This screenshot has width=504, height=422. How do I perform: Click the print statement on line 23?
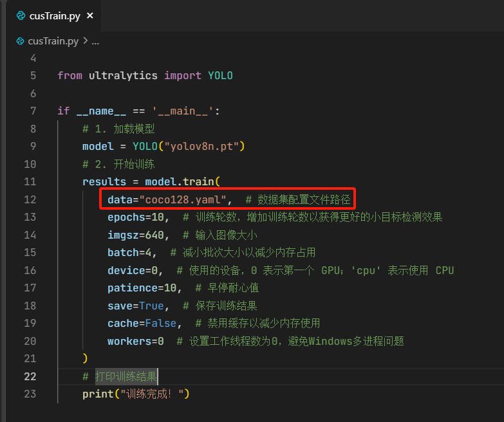click(x=136, y=394)
